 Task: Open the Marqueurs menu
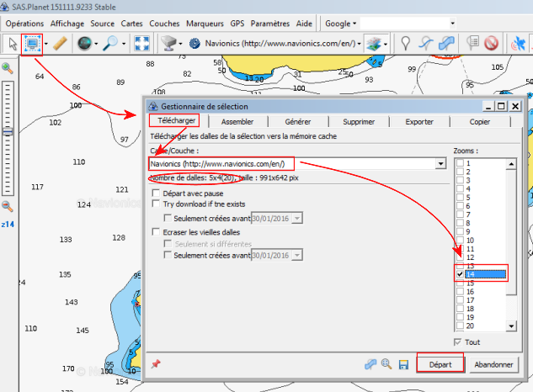coord(205,24)
